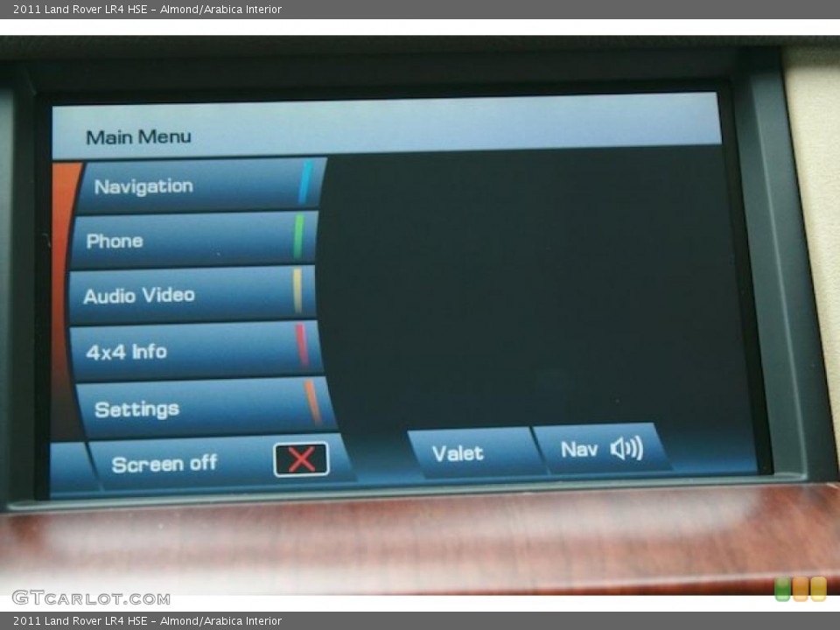Viewport: 840px width, 630px height.
Task: Toggle the Nav voice guidance button
Action: [x=602, y=449]
